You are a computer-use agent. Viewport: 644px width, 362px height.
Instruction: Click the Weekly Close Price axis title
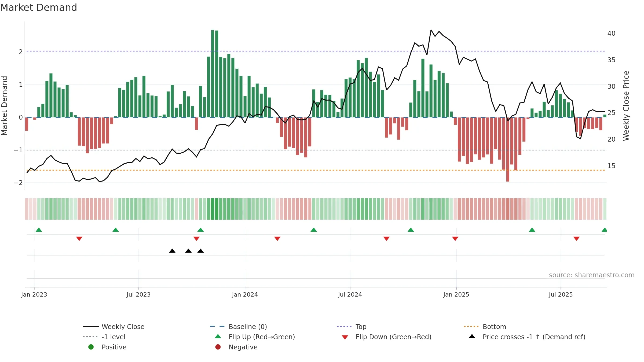click(x=626, y=106)
